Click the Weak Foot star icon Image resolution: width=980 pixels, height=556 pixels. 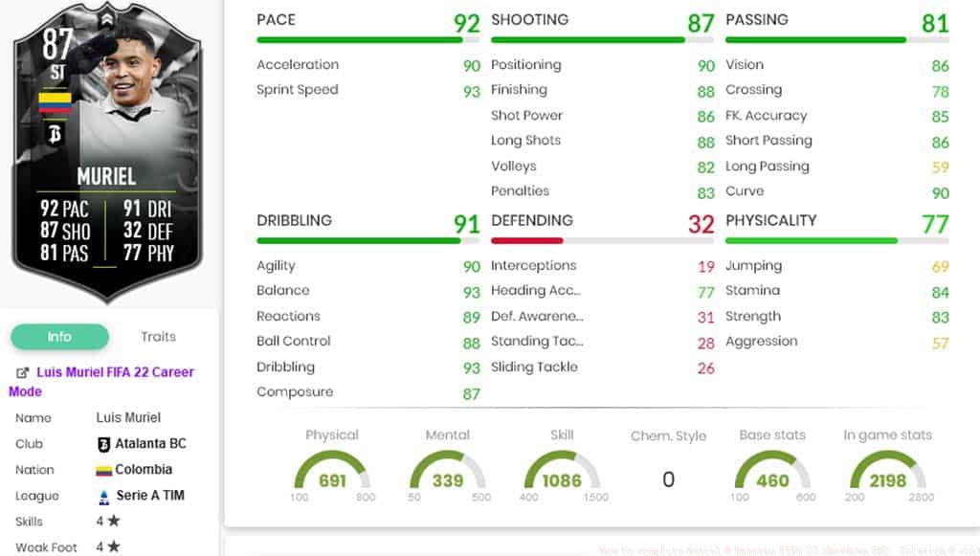coord(113,547)
